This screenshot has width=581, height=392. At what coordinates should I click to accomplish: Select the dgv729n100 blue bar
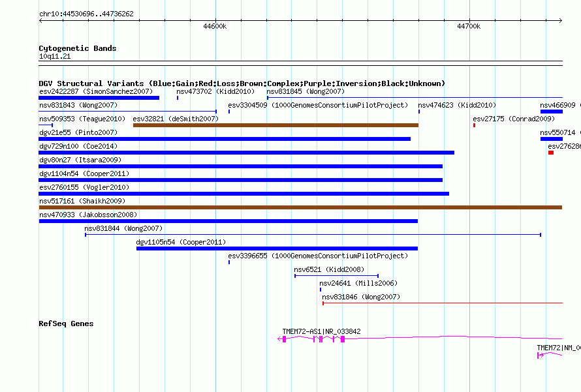(x=246, y=153)
